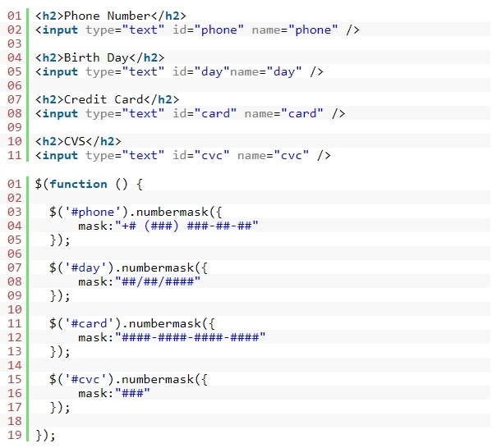The height and width of the screenshot is (448, 492).
Task: Click the function keyword in script block
Action: pyautogui.click(x=79, y=184)
